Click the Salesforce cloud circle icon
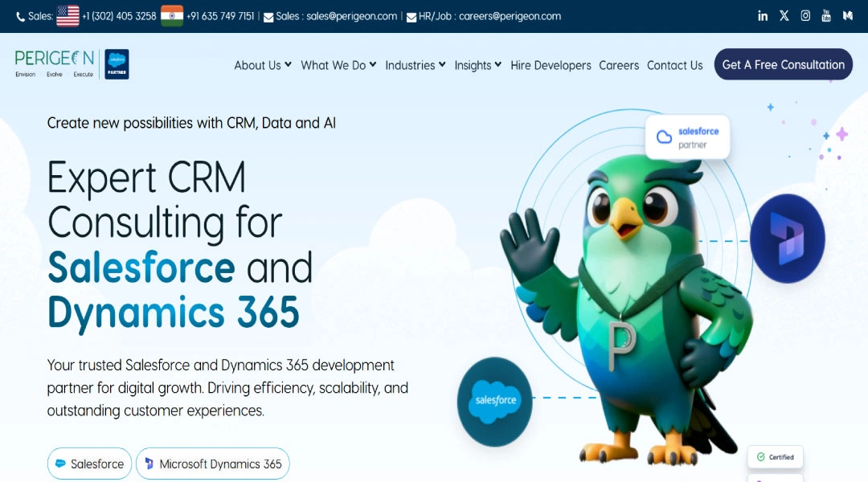The image size is (868, 482). (495, 401)
